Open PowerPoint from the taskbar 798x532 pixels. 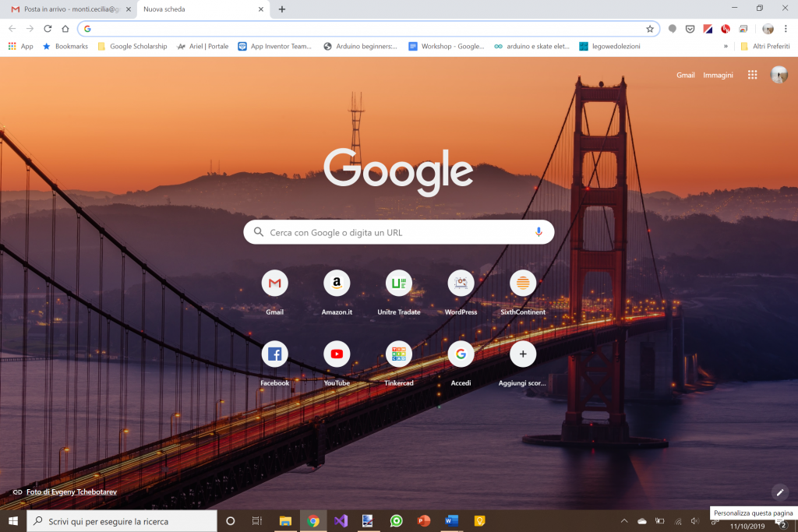(423, 521)
